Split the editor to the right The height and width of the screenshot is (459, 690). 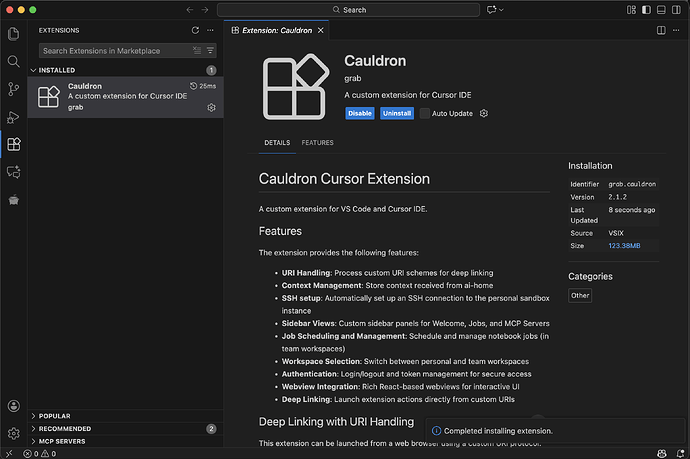tap(661, 30)
